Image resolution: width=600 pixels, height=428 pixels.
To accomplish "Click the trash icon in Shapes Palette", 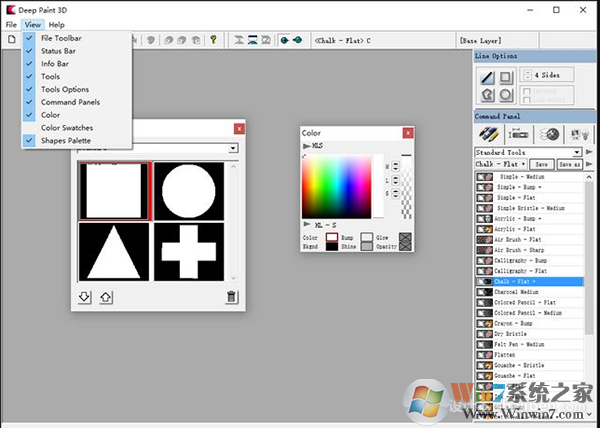I will (232, 296).
